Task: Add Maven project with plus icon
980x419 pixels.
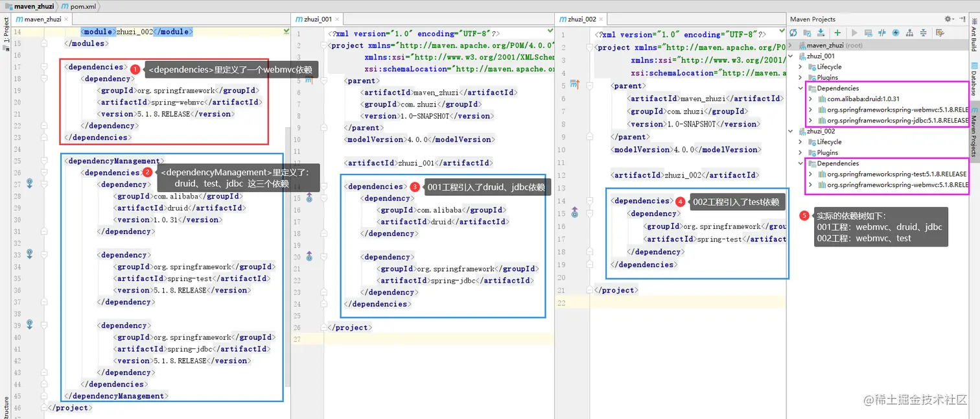Action: click(837, 32)
